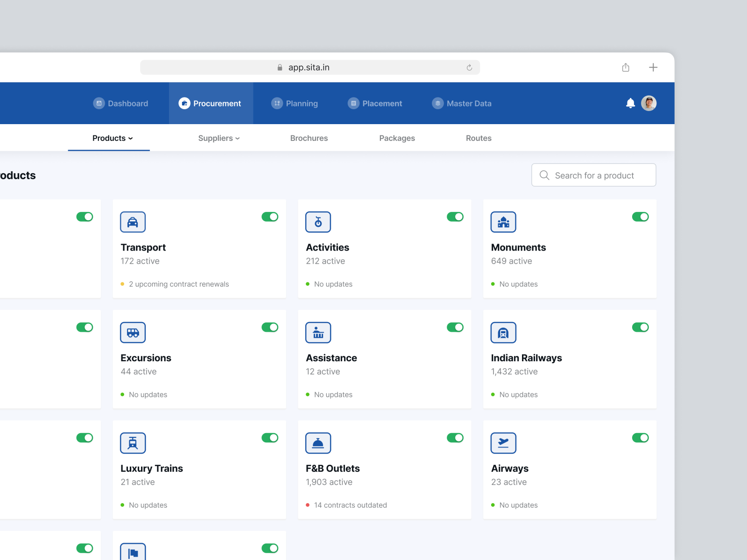The image size is (747, 560).
Task: Click the Excursions bus icon
Action: pyautogui.click(x=133, y=333)
